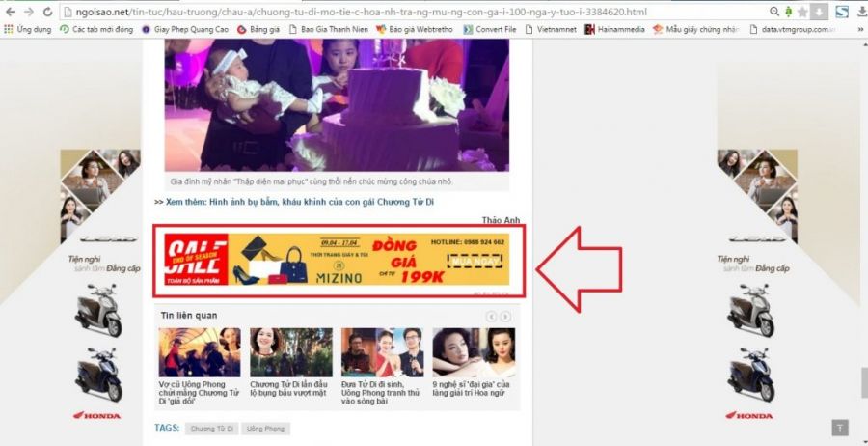Click the back-to-top T button
868x446 pixels.
[840, 428]
